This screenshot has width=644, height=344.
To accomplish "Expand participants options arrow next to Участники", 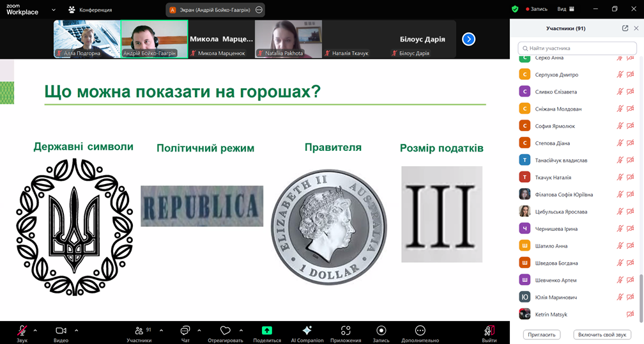I will point(161,331).
